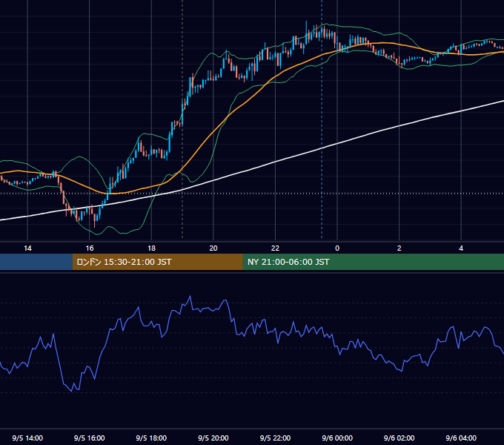Image resolution: width=504 pixels, height=445 pixels.
Task: Click the London session bar 15:30-21:00 JST
Action: pos(157,262)
